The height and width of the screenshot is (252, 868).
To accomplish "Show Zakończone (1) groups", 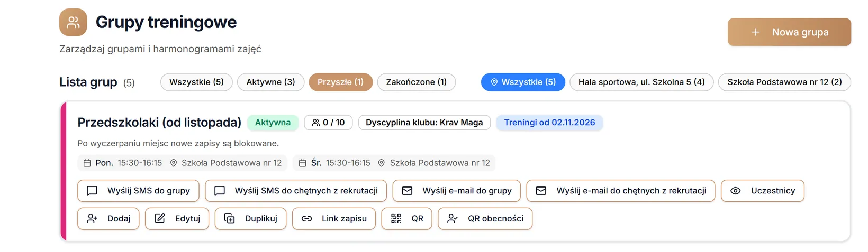I will [417, 82].
